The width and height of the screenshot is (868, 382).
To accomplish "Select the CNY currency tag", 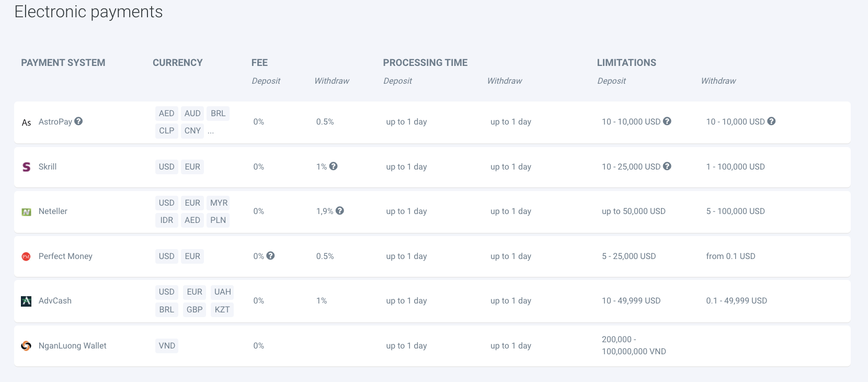I will (192, 131).
